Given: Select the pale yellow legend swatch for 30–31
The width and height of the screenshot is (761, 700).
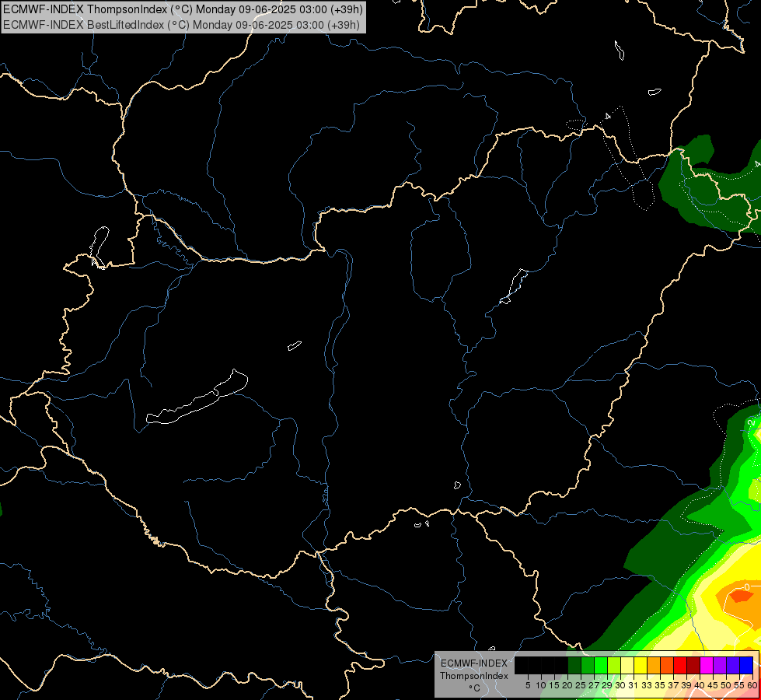Looking at the screenshot, I should [x=627, y=666].
